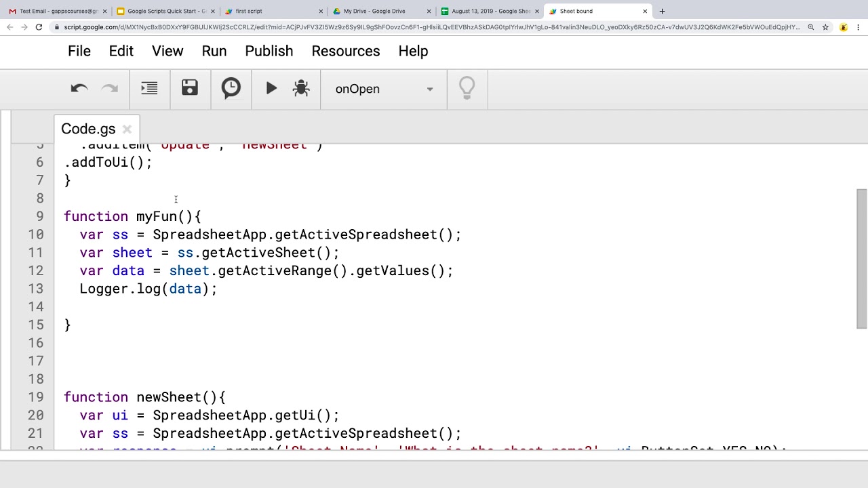Open the View menu
868x488 pixels.
pyautogui.click(x=167, y=51)
